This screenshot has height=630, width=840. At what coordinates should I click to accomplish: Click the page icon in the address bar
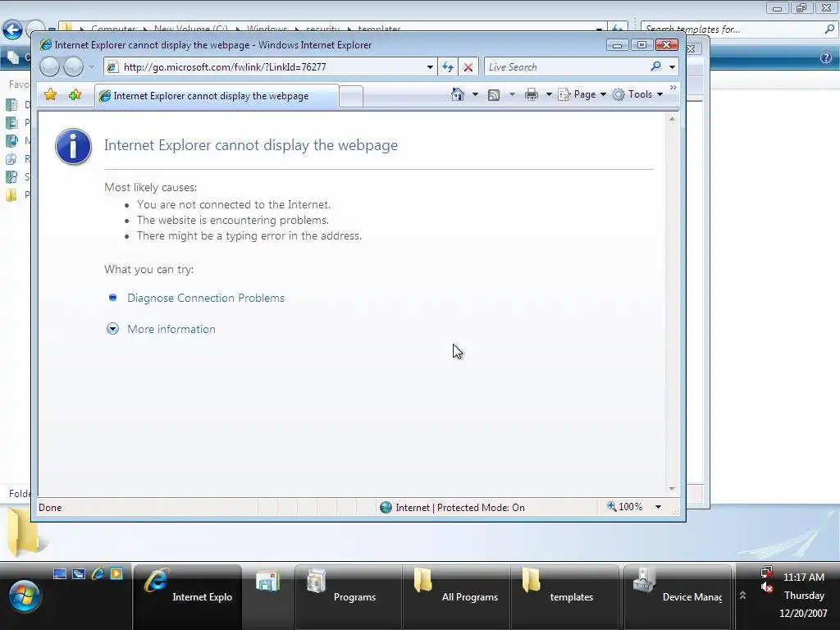[x=112, y=67]
